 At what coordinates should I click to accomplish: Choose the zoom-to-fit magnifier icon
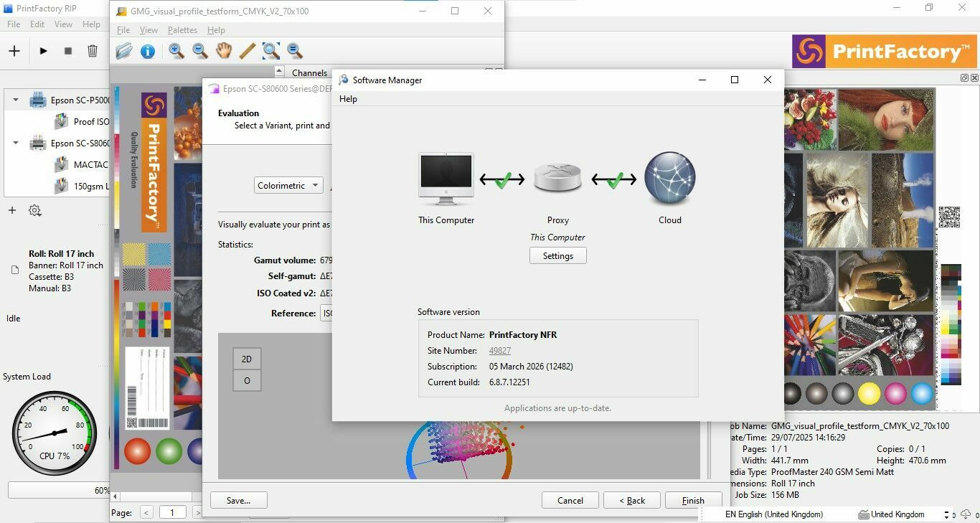coord(270,51)
